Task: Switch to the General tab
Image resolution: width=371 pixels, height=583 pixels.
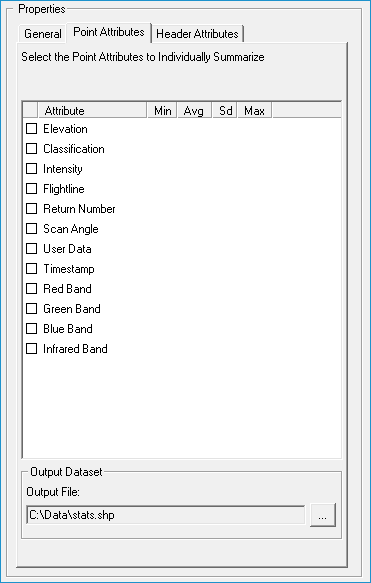Action: (42, 34)
